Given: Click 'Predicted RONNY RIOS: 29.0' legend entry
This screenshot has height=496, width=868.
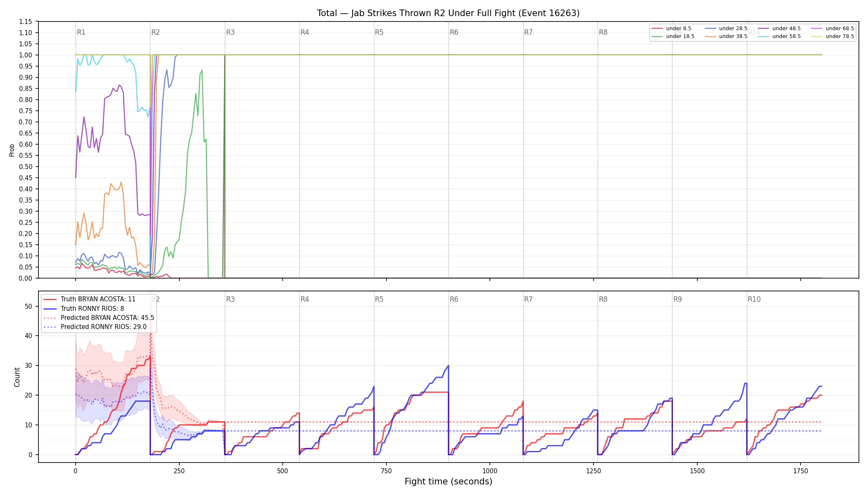Looking at the screenshot, I should click(x=95, y=327).
